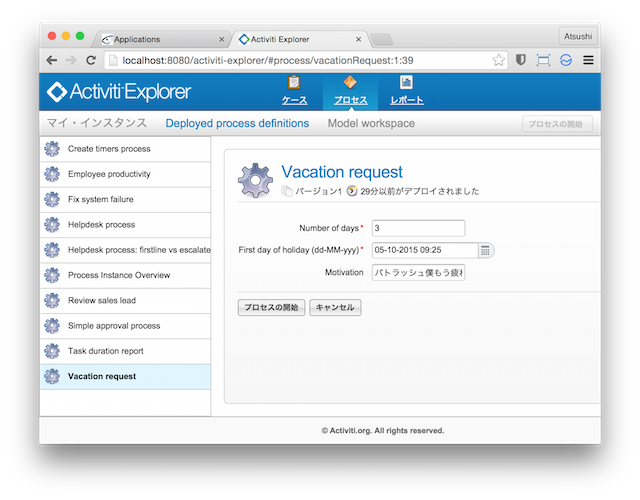
Task: Click the shield extension icon
Action: [521, 60]
